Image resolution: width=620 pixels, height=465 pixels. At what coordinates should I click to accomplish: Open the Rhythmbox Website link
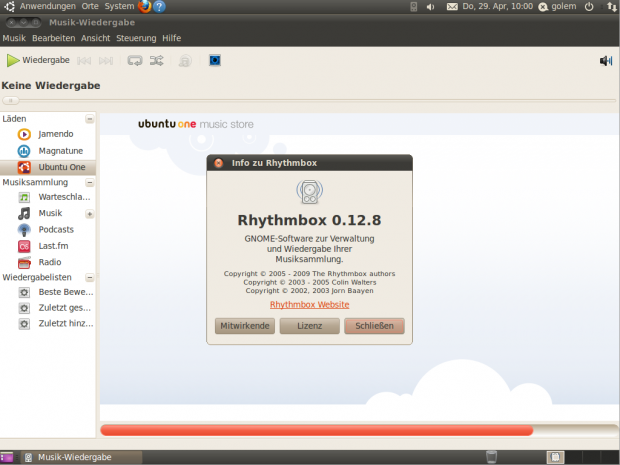coord(310,305)
